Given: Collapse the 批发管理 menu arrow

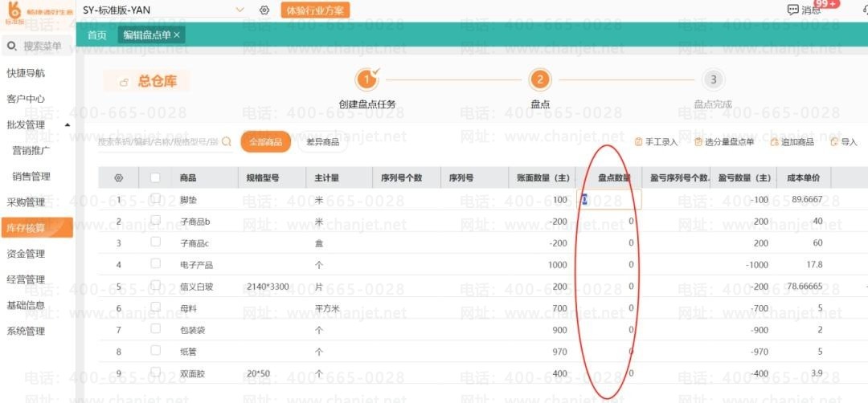Looking at the screenshot, I should [68, 125].
